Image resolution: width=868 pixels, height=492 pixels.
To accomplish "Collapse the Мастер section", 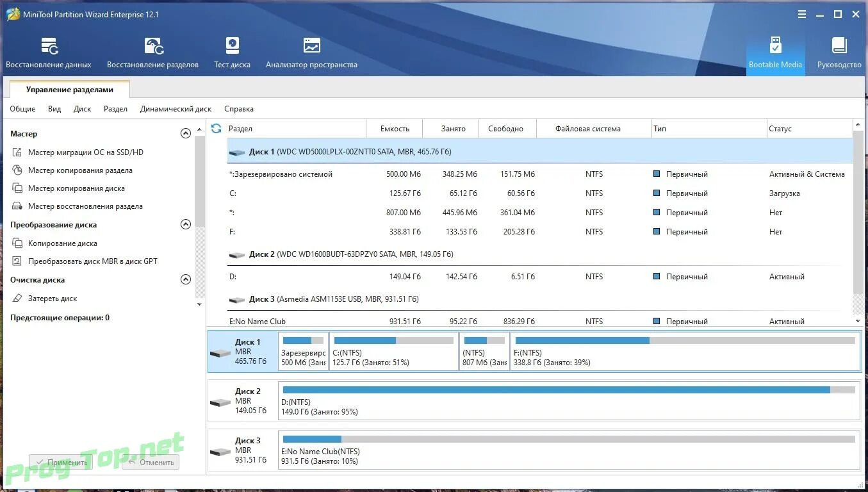I will tap(186, 134).
